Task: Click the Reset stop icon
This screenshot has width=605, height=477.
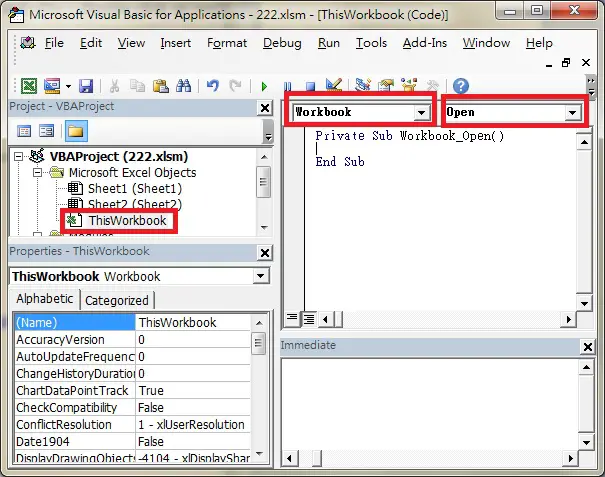Action: (x=310, y=86)
